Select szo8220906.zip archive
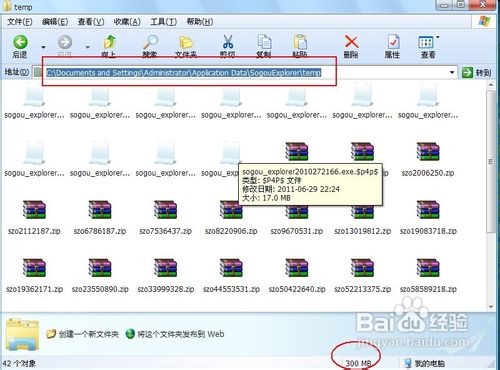The image size is (500, 370). 231,217
